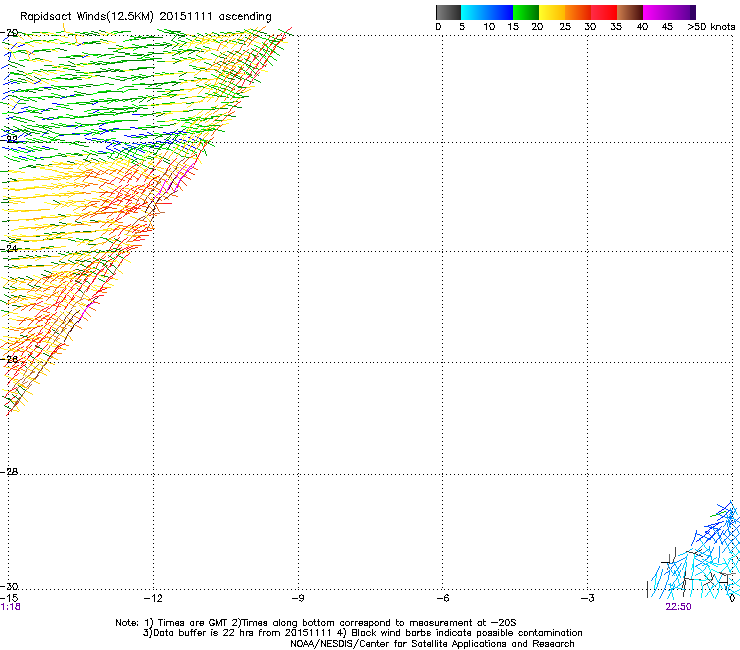The height and width of the screenshot is (650, 740).
Task: Pick the orange 25–30 knots legend segment
Action: click(x=578, y=12)
